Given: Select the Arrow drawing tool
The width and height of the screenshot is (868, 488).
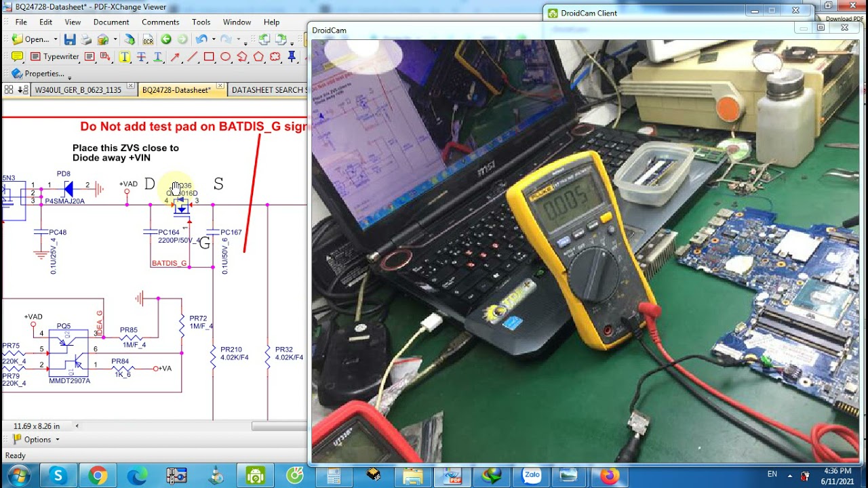Looking at the screenshot, I should pyautogui.click(x=175, y=56).
